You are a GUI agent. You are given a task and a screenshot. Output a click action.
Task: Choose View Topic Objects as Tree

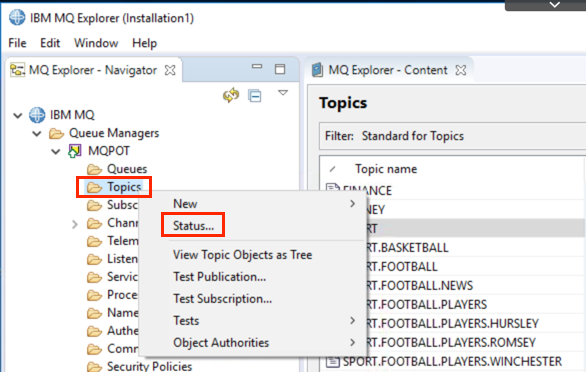252,255
